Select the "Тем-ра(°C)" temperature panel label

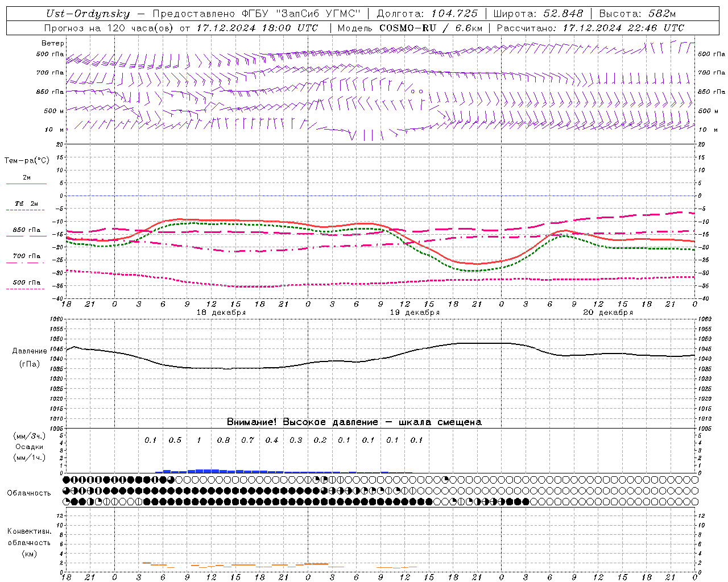coord(27,161)
